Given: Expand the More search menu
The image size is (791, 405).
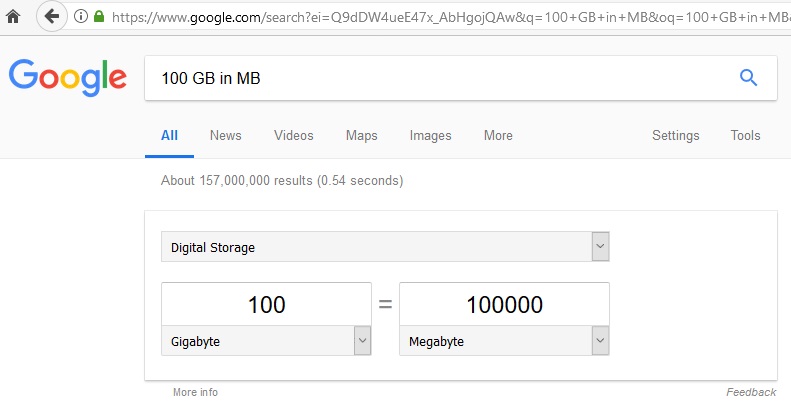Looking at the screenshot, I should click(x=498, y=135).
